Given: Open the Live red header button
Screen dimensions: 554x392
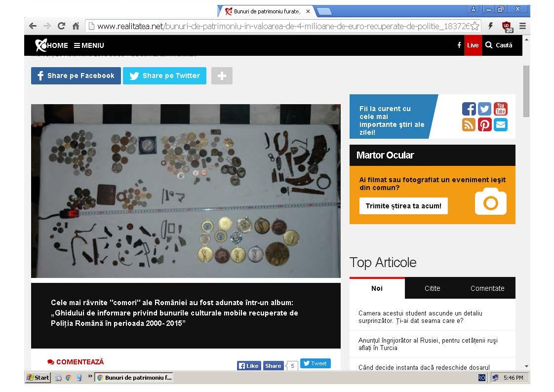Looking at the screenshot, I should 473,45.
